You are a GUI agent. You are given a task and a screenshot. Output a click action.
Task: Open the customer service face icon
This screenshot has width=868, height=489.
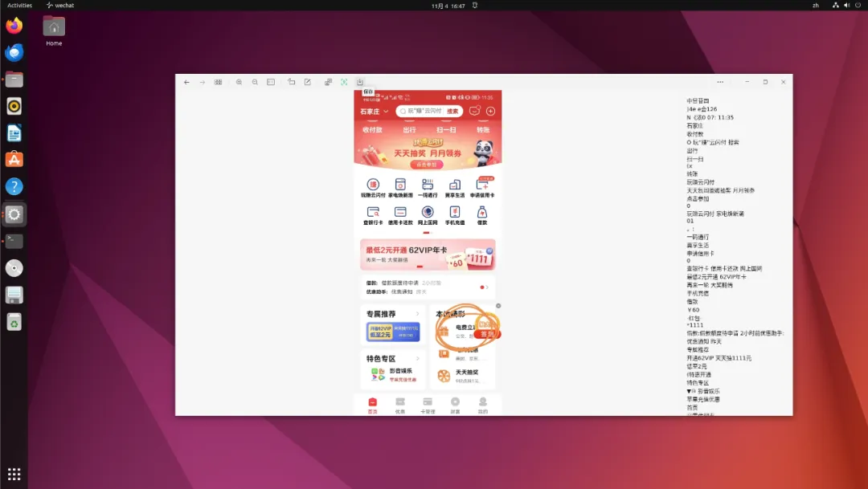tap(474, 111)
